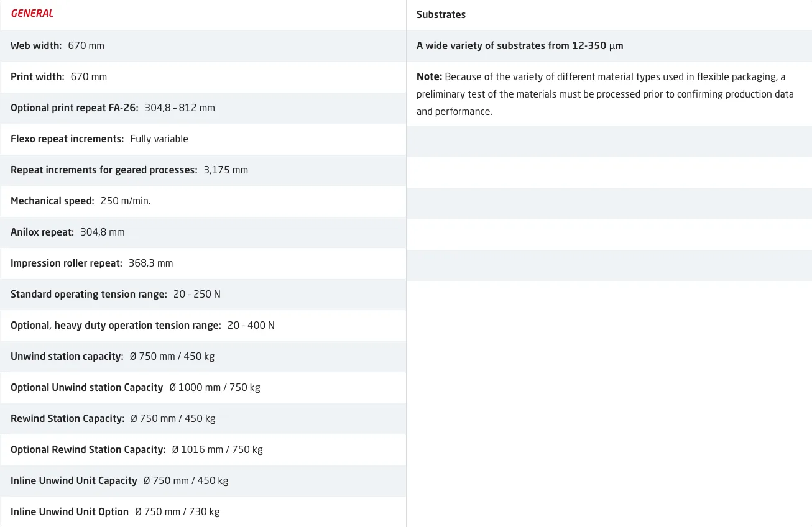Select the Web width row label
This screenshot has width=812, height=527.
36,46
